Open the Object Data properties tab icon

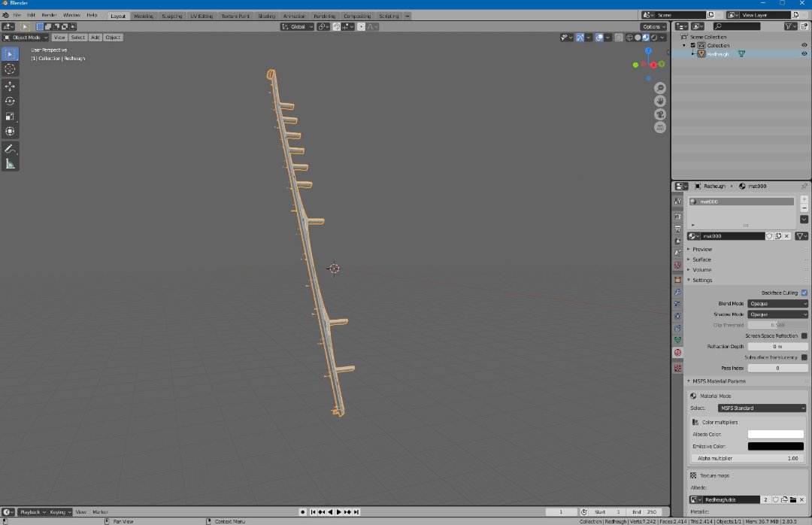tap(678, 341)
